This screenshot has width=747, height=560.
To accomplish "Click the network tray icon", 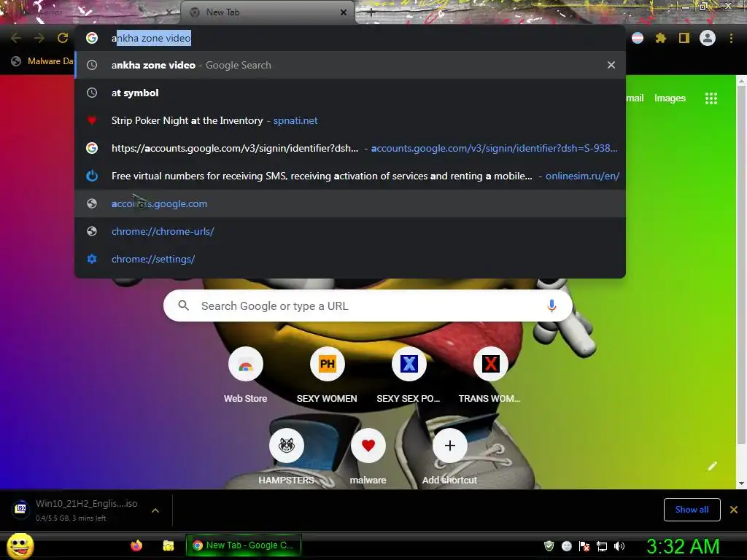I will [x=602, y=546].
